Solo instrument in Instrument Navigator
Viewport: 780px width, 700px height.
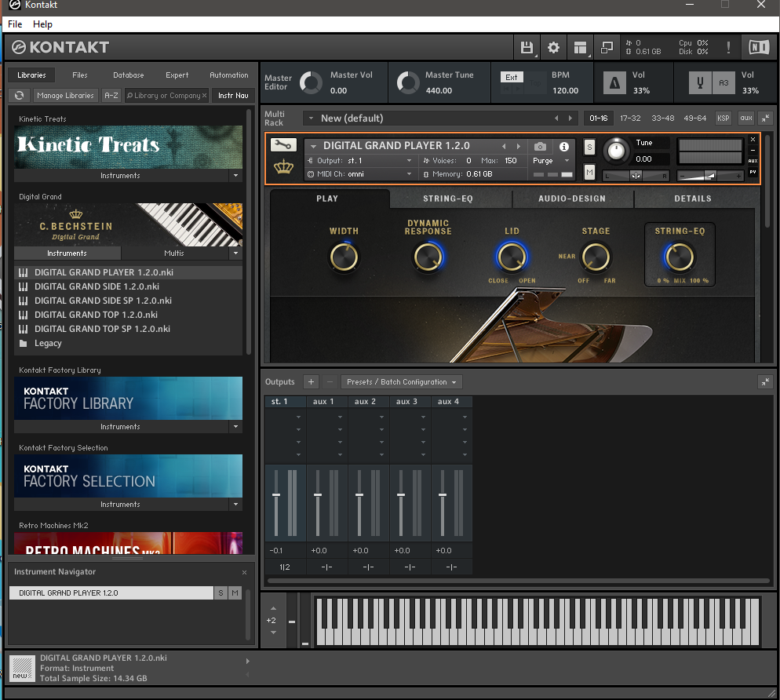(x=221, y=593)
